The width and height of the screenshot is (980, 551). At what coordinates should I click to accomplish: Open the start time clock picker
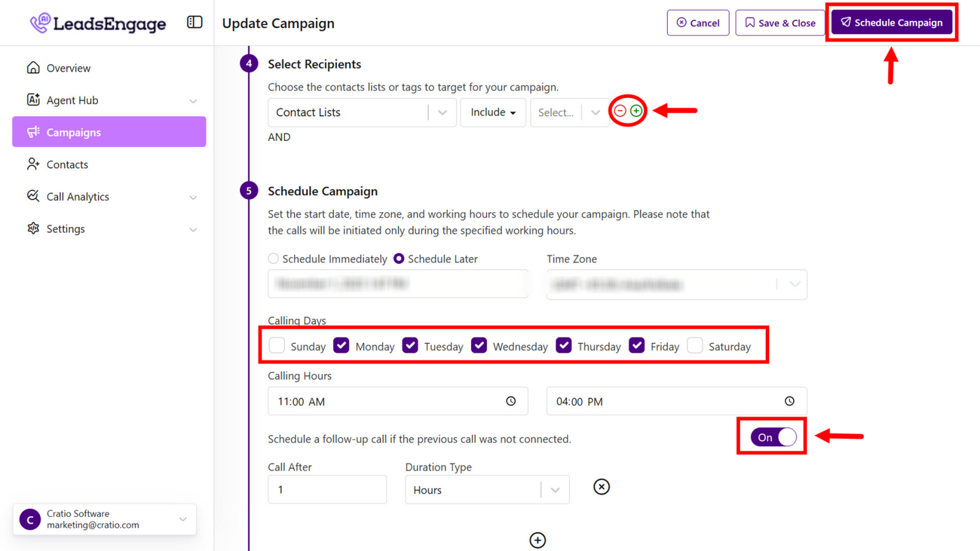(511, 401)
